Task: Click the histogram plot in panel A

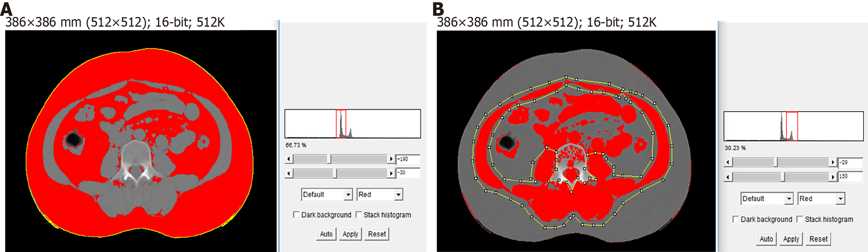Action: tap(353, 124)
